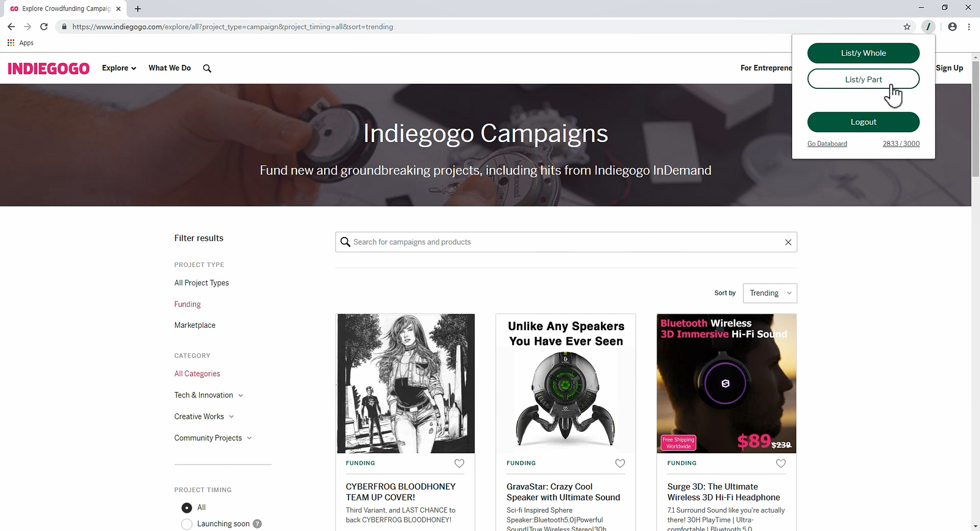Screen dimensions: 980x531
Task: Open the GravaStar Crazy Cool Speaker title
Action: 563,492
